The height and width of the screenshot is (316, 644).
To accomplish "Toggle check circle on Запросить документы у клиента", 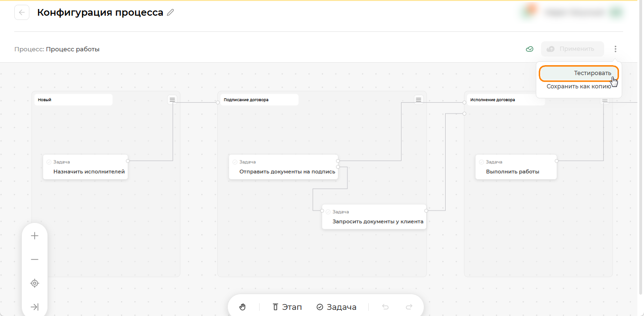I will click(x=328, y=212).
